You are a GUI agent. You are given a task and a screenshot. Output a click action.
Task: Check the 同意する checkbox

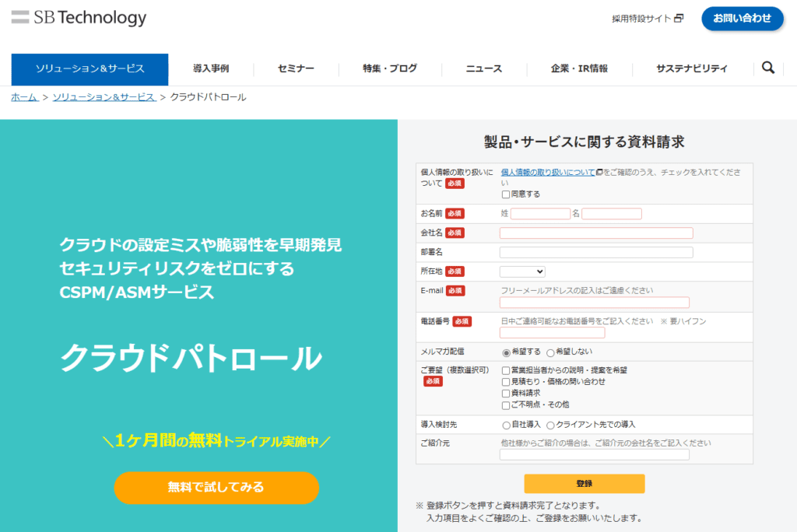coord(506,194)
